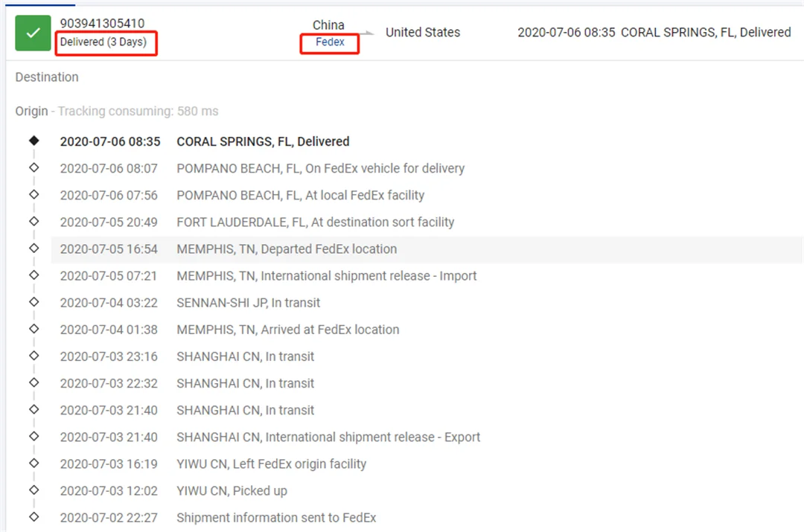Select the event row CORAL SPRINGS, FL, Delivered
Image resolution: width=804 pixels, height=532 pixels.
click(263, 141)
